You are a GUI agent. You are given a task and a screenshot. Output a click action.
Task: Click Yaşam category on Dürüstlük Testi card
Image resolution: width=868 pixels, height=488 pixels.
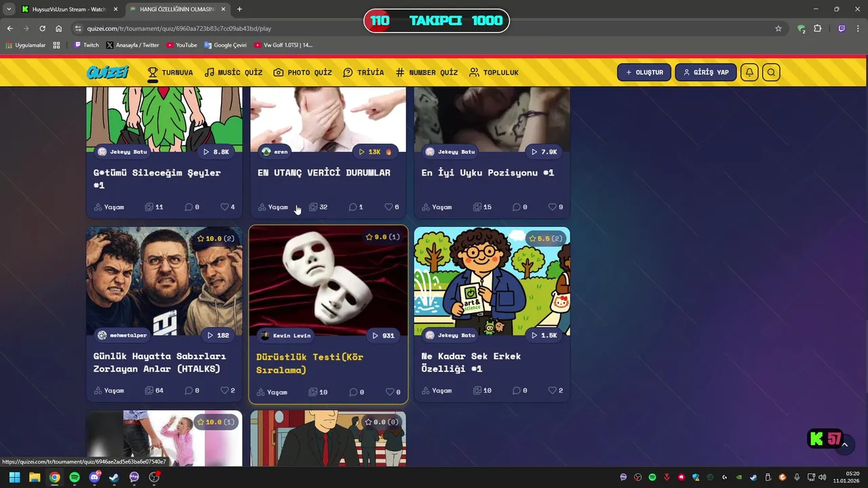[x=272, y=392]
